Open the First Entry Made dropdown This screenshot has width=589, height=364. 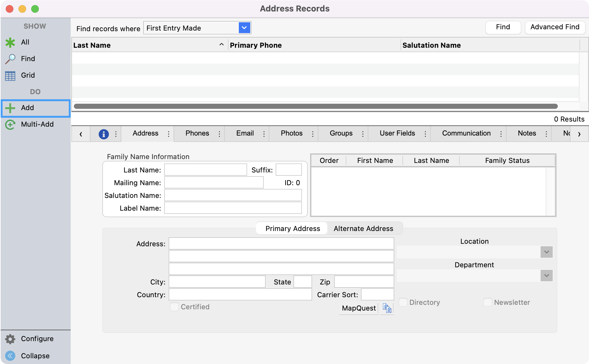click(244, 28)
